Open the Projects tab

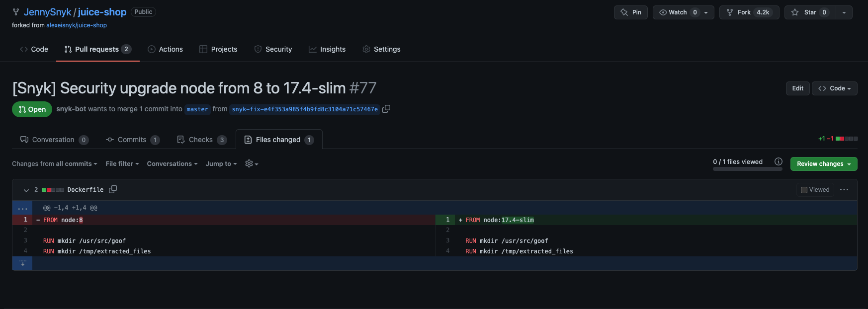[x=218, y=49]
